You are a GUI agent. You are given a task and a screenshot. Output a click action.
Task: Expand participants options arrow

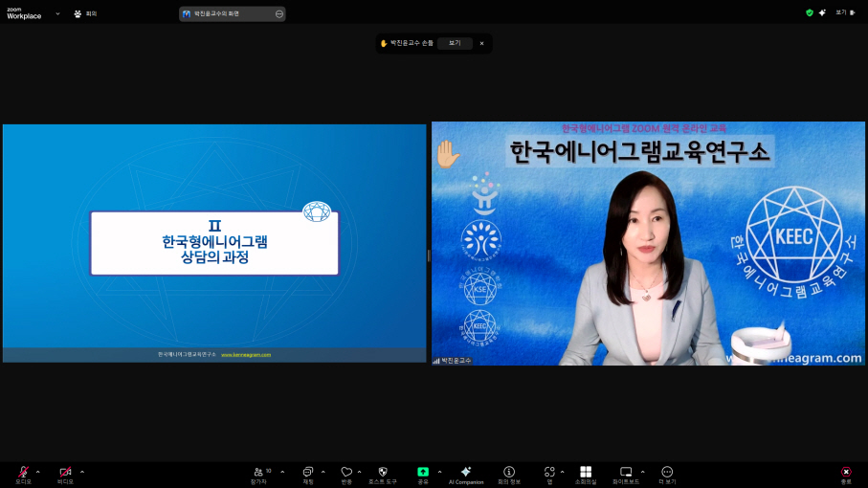tap(282, 472)
